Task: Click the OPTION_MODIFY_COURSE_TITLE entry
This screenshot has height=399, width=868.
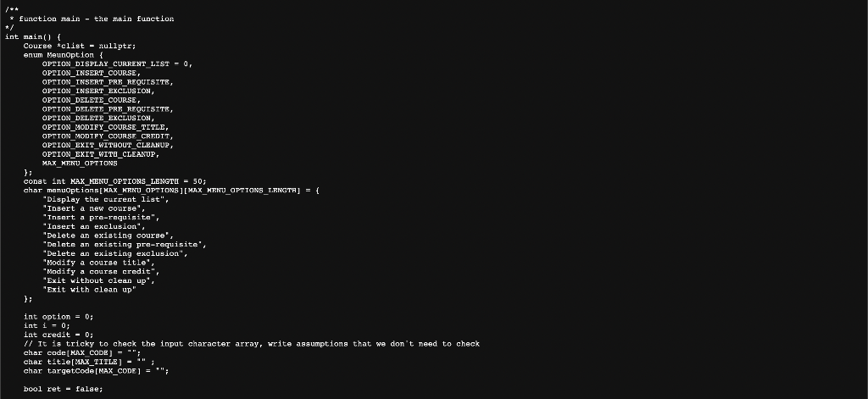Action: (x=105, y=127)
